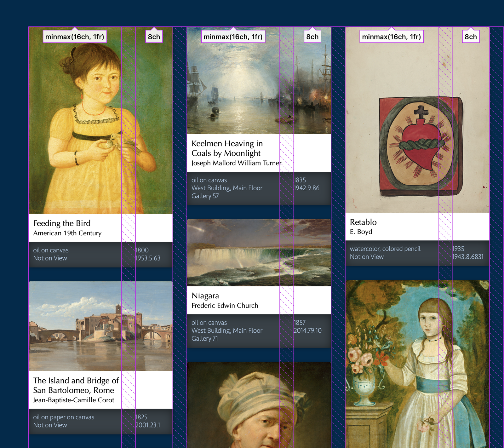Image resolution: width=504 pixels, height=448 pixels.
Task: Click The Island and Bridge of San Bartolomeo title
Action: (76, 385)
